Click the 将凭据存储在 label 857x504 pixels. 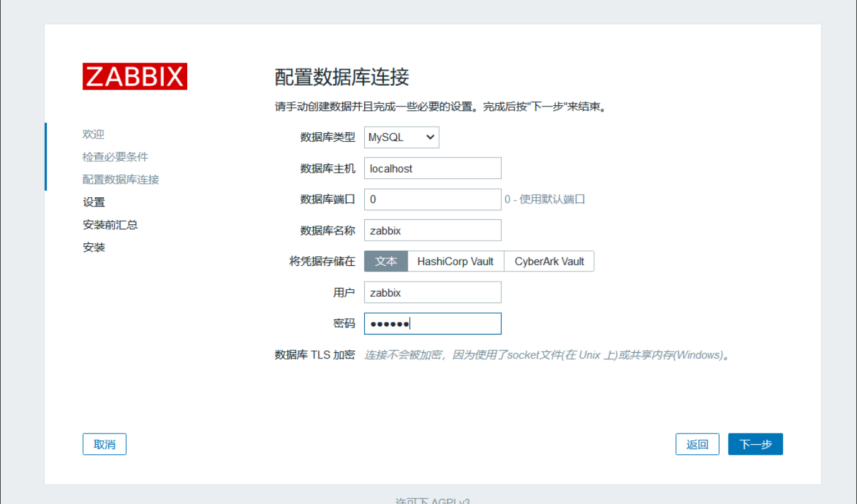(322, 261)
